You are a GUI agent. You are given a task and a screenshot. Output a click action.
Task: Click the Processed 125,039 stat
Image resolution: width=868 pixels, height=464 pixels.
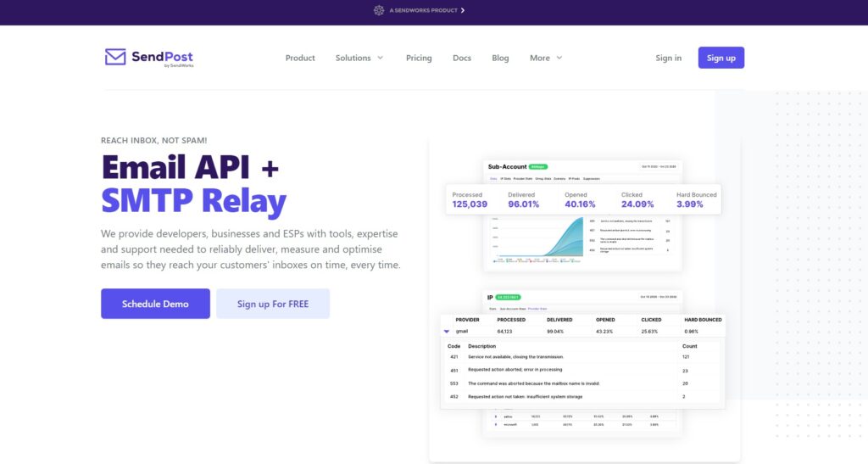[x=470, y=200]
